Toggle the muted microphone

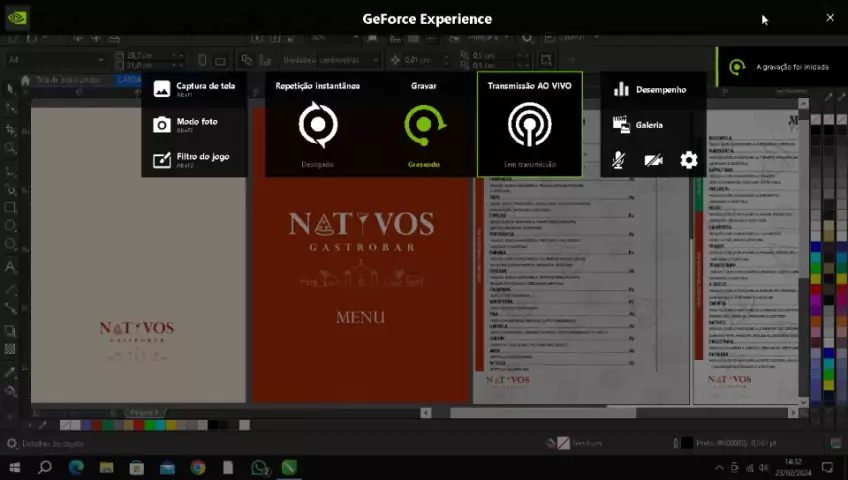[619, 160]
